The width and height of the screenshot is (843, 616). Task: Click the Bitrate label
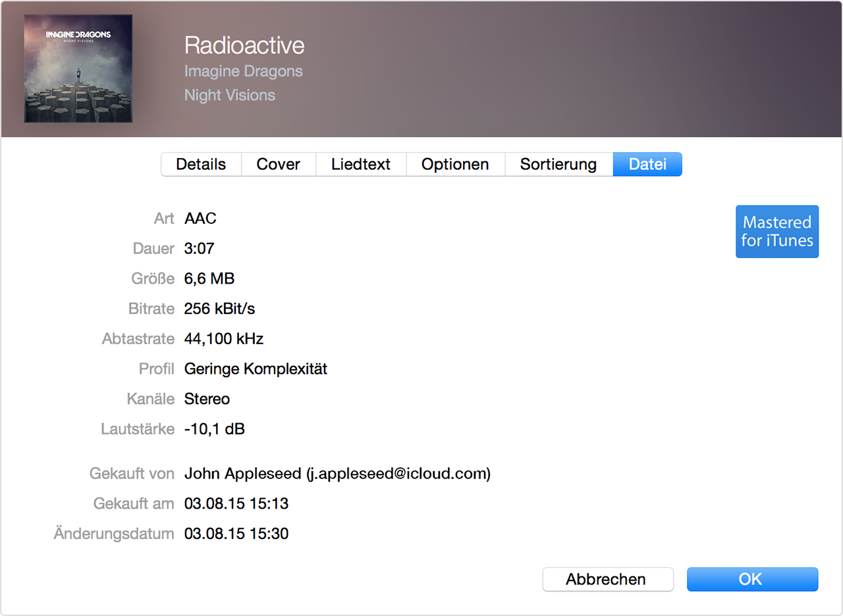(x=151, y=309)
